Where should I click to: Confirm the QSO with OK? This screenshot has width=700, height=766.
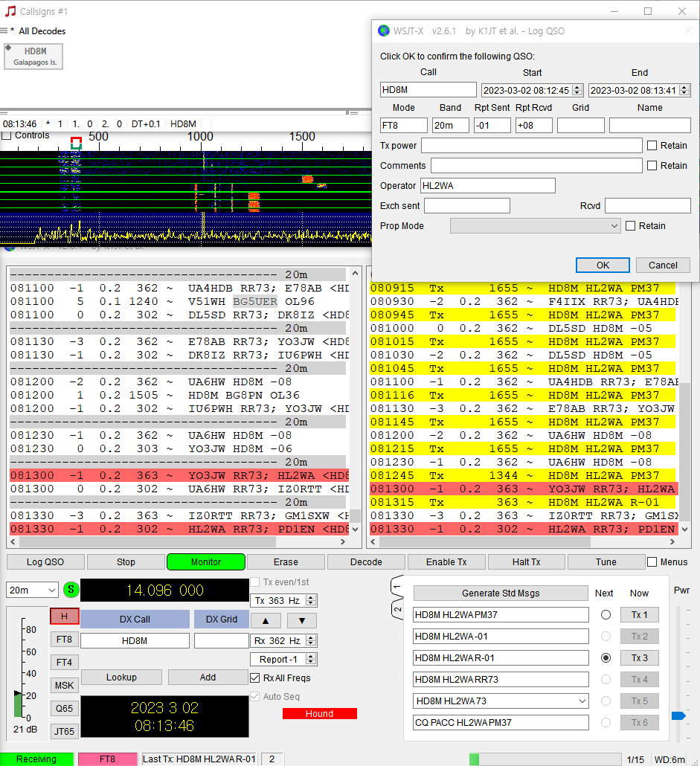coord(603,265)
